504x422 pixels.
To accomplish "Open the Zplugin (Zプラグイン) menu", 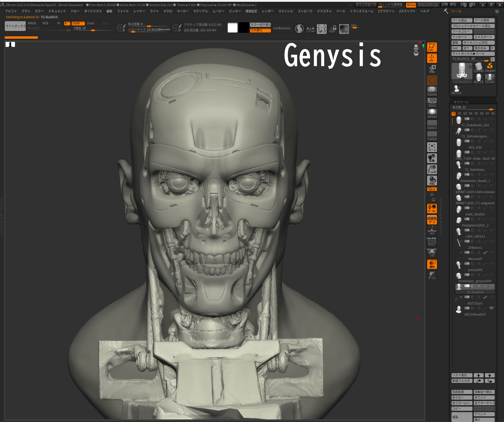I will click(386, 11).
